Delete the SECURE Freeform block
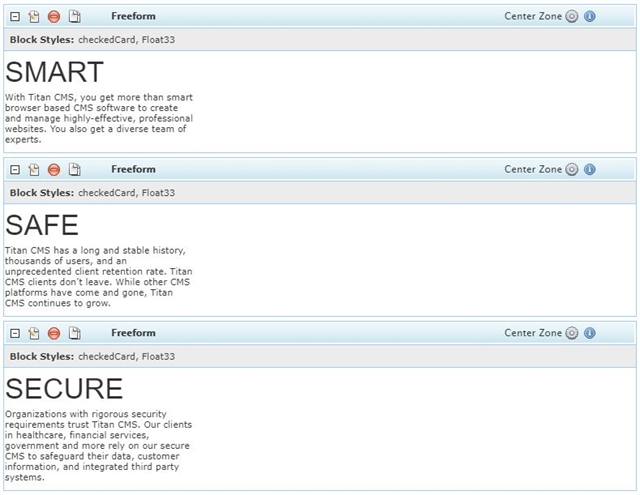The width and height of the screenshot is (640, 495). click(54, 333)
